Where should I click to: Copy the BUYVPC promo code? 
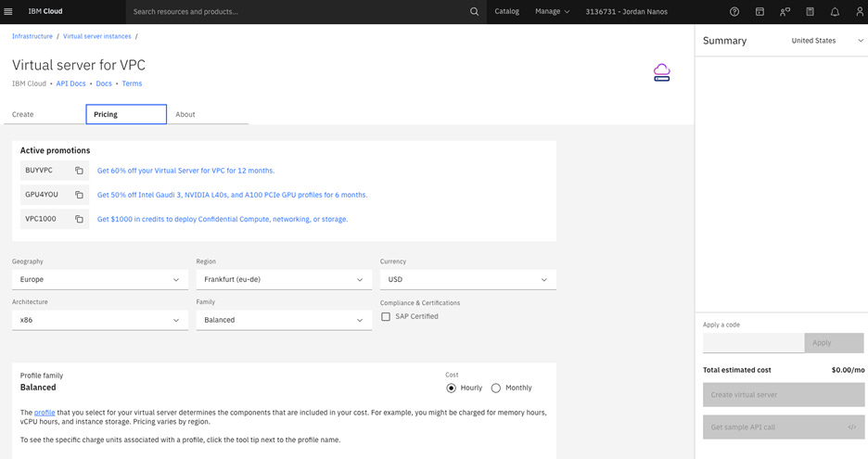[x=79, y=171]
